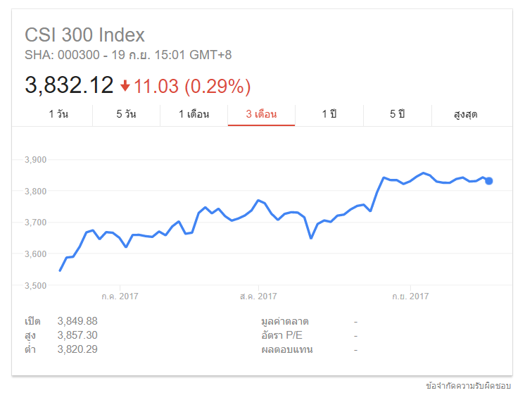The width and height of the screenshot is (532, 400).
Task: Select the 5 ปี chart range
Action: pyautogui.click(x=397, y=114)
